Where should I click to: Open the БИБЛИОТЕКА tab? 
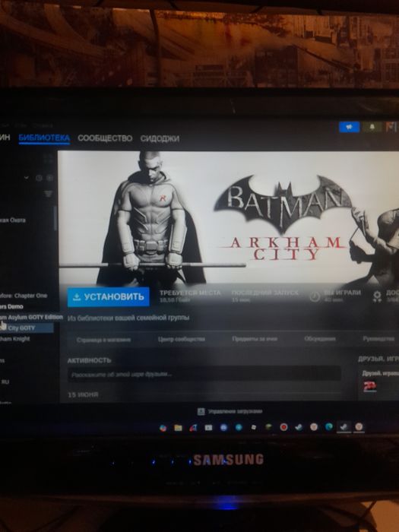click(44, 138)
